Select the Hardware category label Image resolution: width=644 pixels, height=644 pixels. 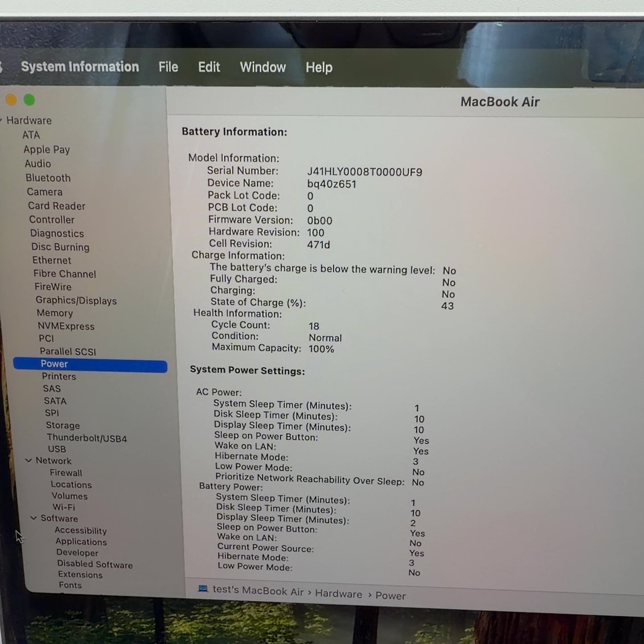click(x=29, y=120)
